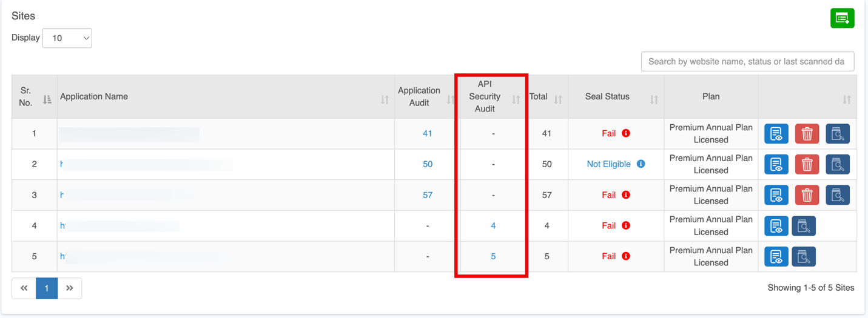Delete the site in row 2

[x=807, y=164]
